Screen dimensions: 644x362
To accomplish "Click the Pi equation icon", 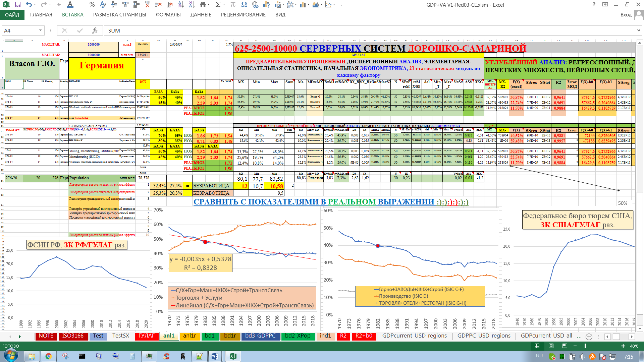I will [x=233, y=5].
